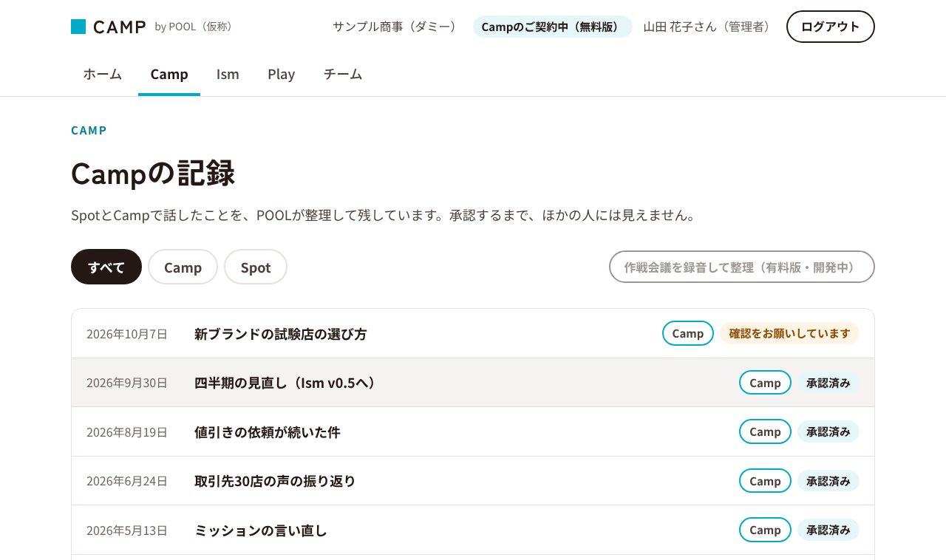Viewport: 946px width, 560px height.
Task: Click date 2026年9月30日
Action: (x=127, y=383)
